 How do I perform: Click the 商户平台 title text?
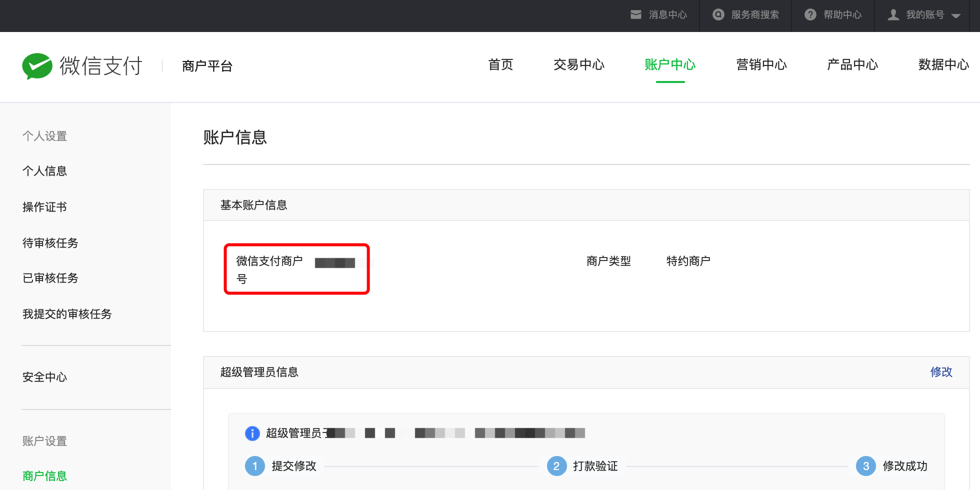207,66
